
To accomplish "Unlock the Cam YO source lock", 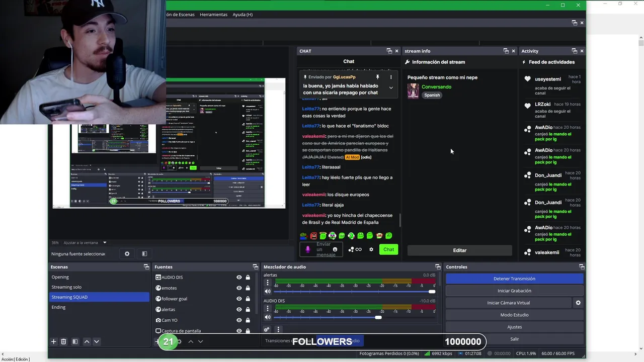I will [248, 320].
